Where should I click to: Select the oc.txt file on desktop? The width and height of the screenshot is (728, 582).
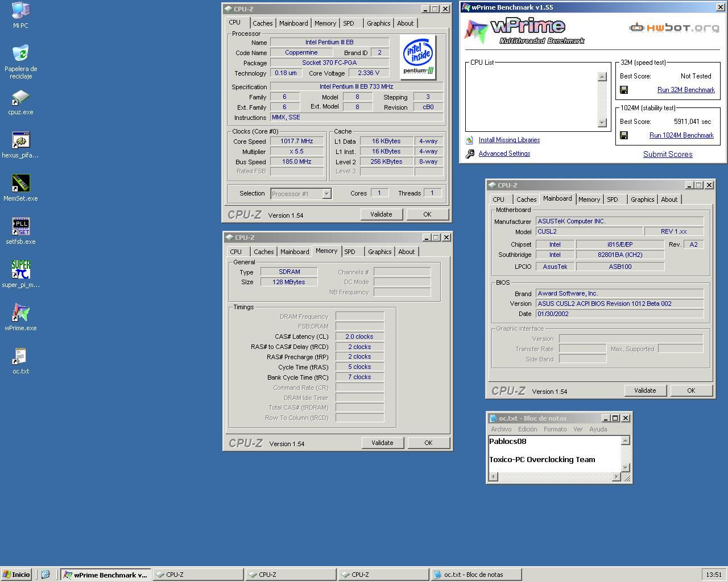[x=20, y=356]
